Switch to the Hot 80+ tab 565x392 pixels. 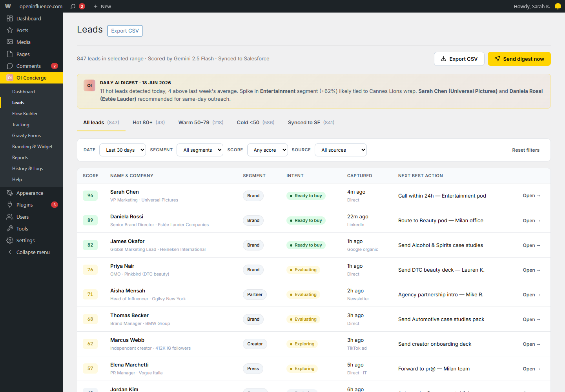[x=149, y=122]
